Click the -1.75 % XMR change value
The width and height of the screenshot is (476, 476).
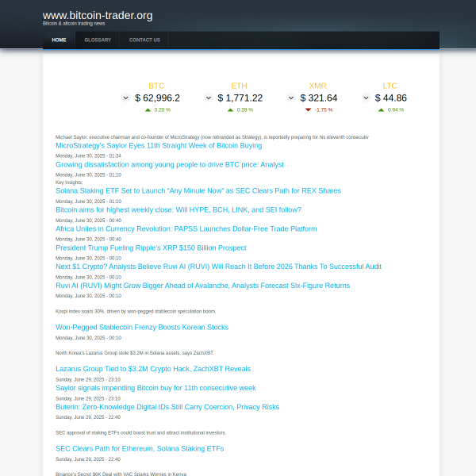click(x=324, y=110)
